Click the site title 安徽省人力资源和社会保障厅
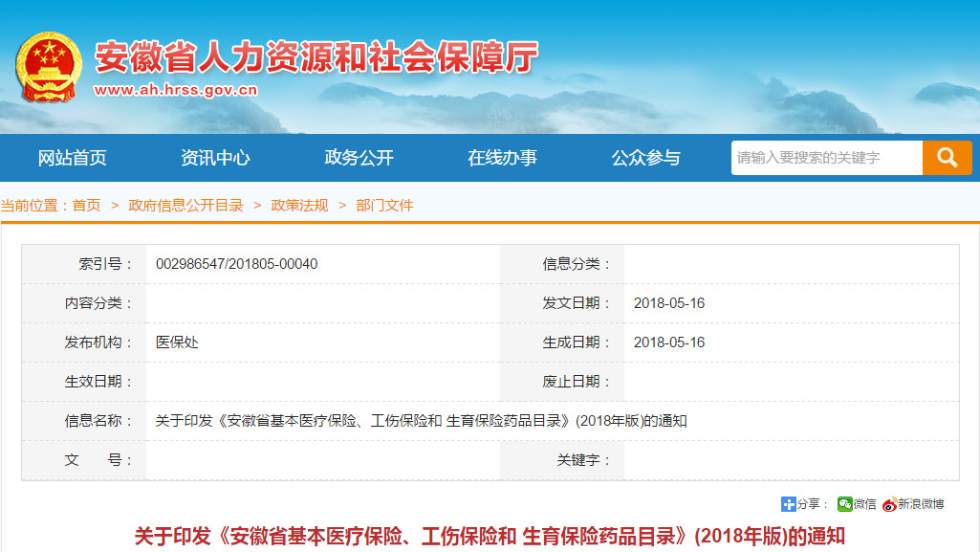The width and height of the screenshot is (980, 552). click(x=316, y=56)
